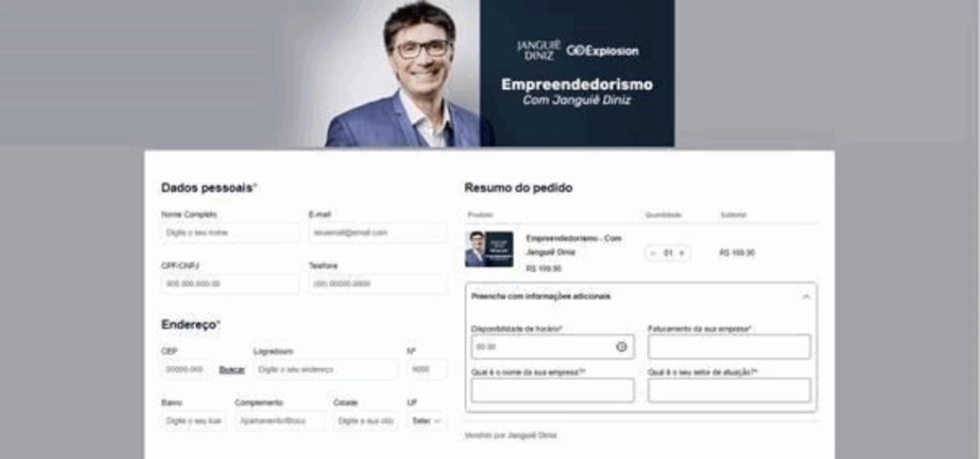Screen dimensions: 980x459
Task: Click the clock icon in Disponibilidade de horário
Action: pos(621,346)
